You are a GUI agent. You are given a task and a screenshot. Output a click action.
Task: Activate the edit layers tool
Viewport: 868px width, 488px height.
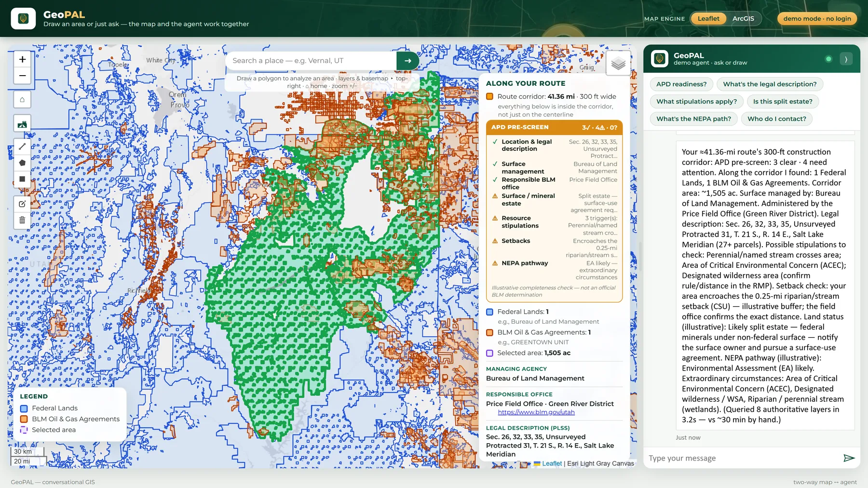coord(22,204)
